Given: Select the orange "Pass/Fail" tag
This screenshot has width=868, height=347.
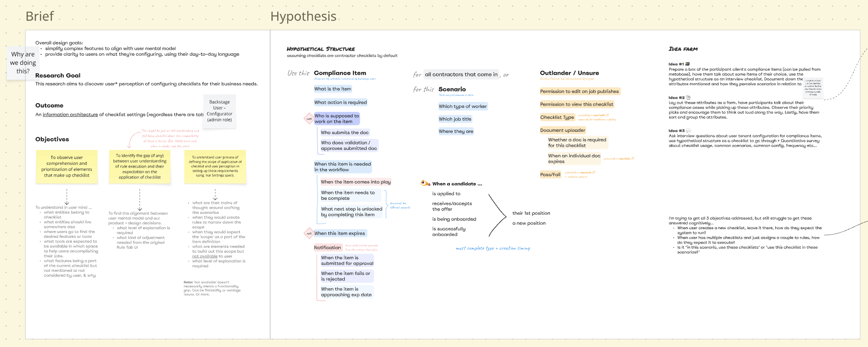Looking at the screenshot, I should pos(550,174).
